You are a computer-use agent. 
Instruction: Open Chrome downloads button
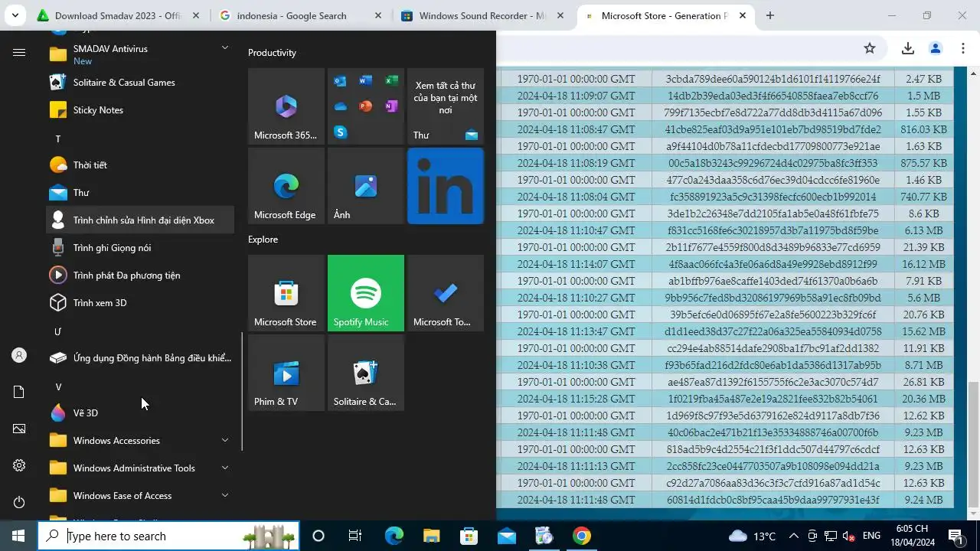908,48
